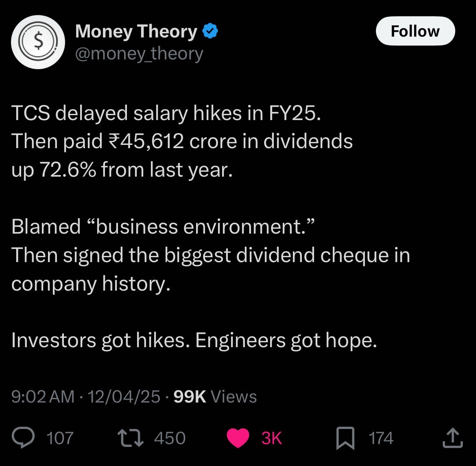Click the Money Theory display name
The image size is (476, 466).
136,31
